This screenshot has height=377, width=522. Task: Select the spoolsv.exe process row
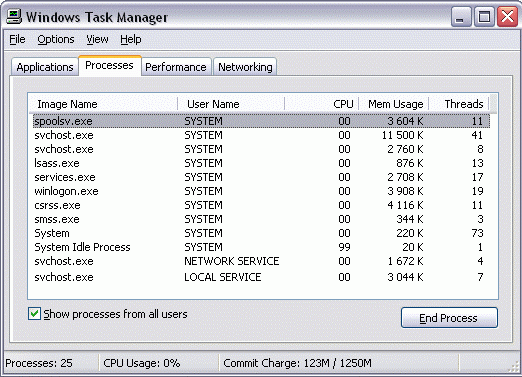[261, 121]
